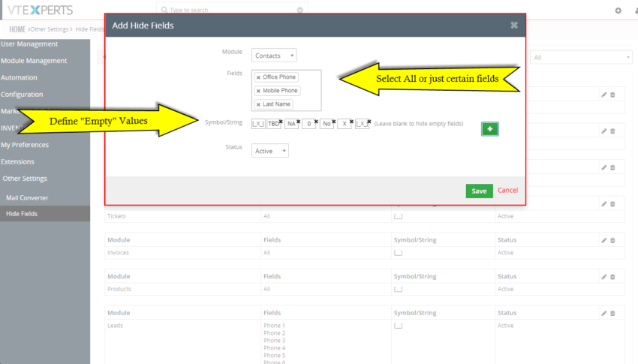638x364 pixels.
Task: Edit the Tickets hide fields row
Action: pyautogui.click(x=603, y=204)
